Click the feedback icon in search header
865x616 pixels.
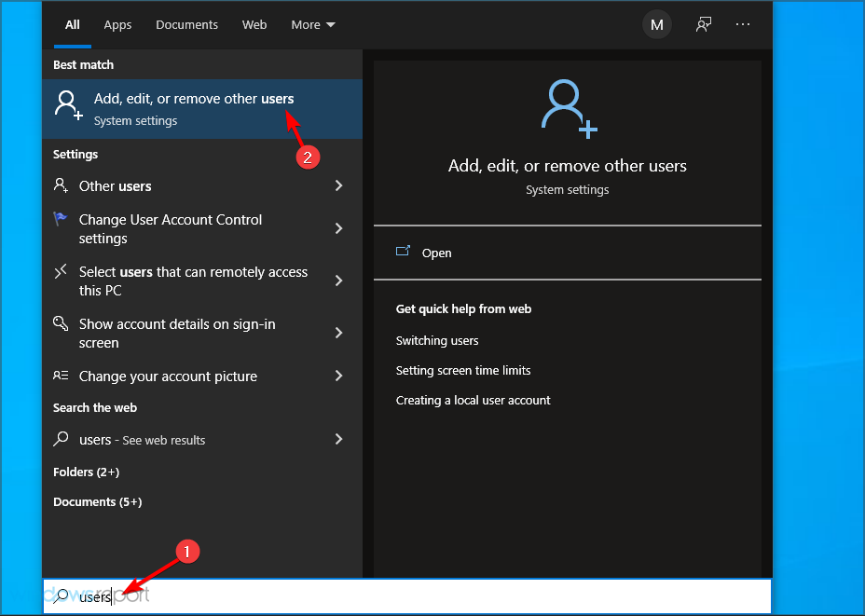(x=704, y=24)
